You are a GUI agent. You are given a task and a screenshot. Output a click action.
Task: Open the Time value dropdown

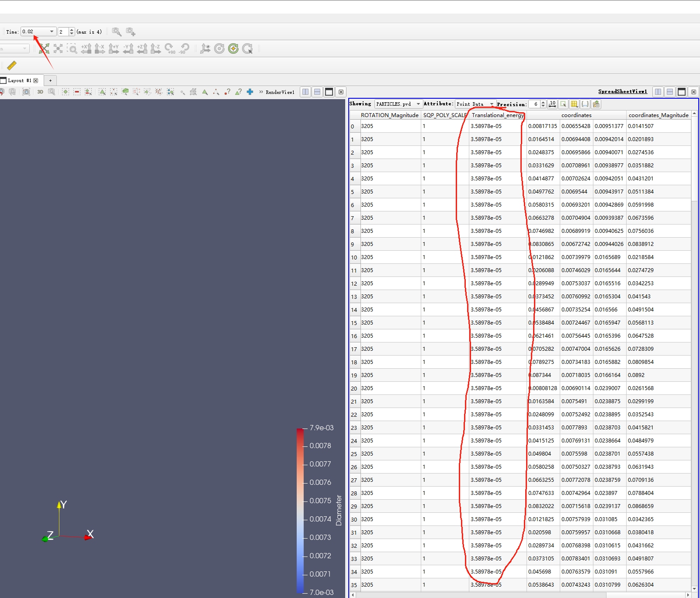coord(52,31)
